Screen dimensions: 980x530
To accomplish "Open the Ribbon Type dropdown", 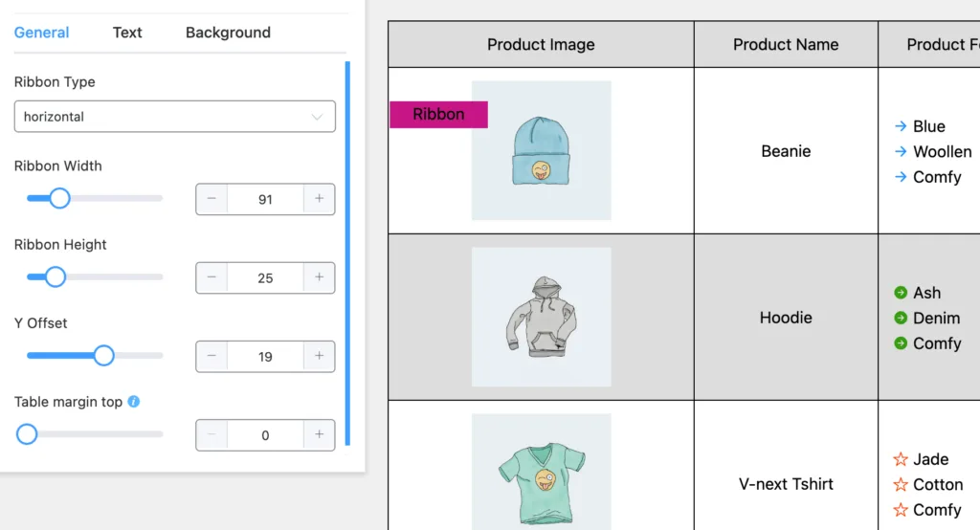I will click(x=175, y=117).
